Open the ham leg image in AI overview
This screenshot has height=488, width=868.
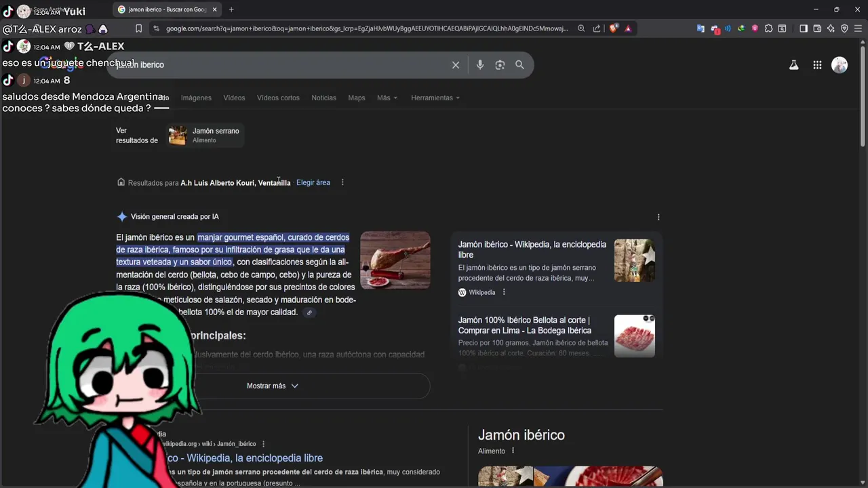pos(395,260)
